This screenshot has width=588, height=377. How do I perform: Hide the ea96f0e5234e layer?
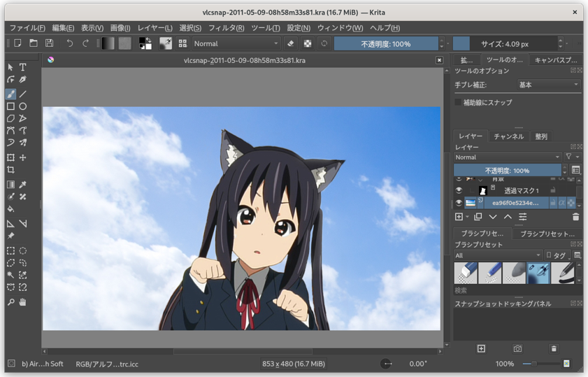point(459,203)
